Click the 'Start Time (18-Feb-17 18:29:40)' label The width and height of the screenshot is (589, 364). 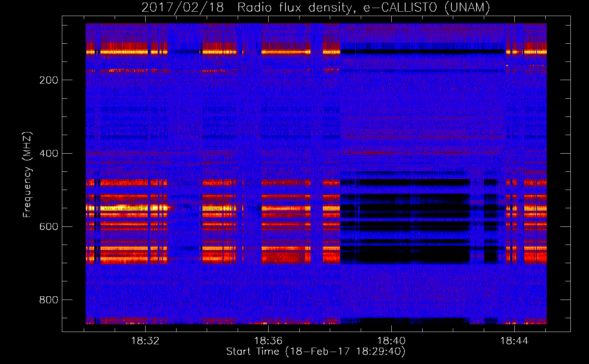click(x=316, y=352)
